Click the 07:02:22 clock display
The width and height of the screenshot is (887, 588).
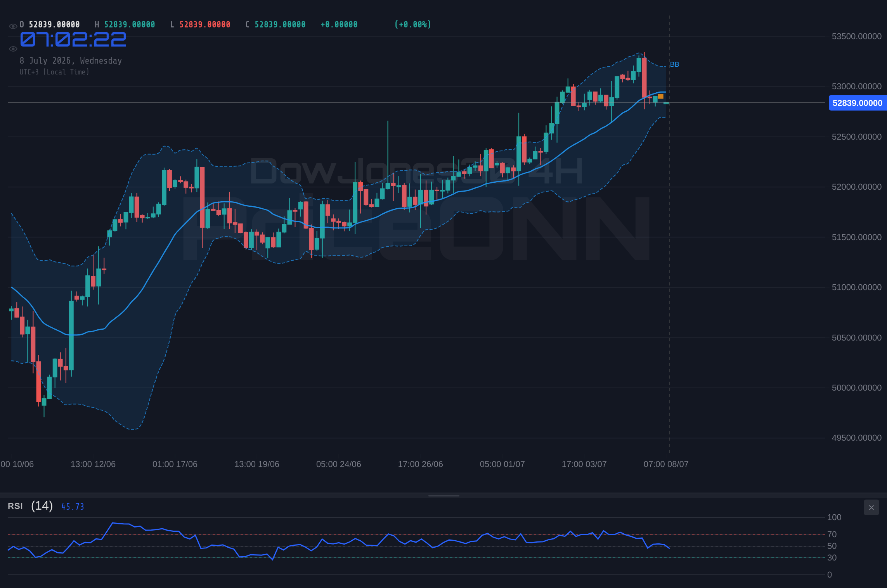73,40
